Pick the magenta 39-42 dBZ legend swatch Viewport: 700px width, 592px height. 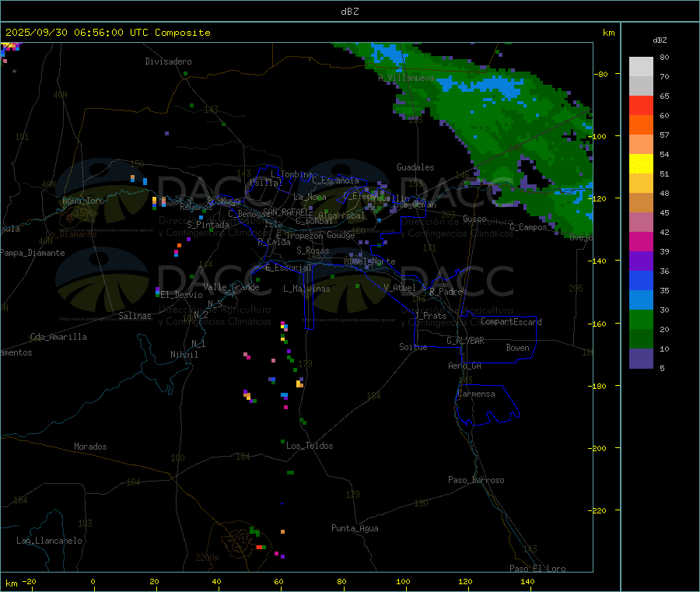coord(641,241)
